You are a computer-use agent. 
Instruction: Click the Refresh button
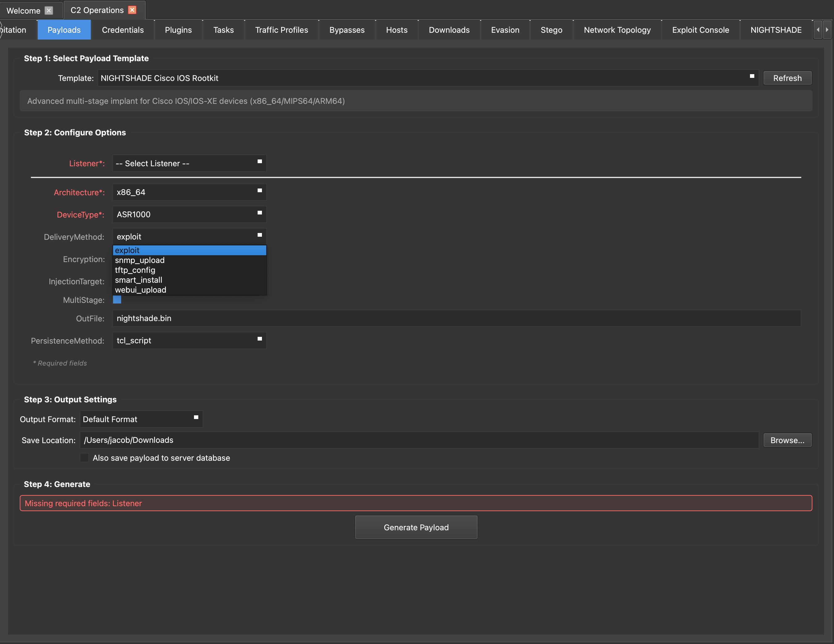click(x=787, y=78)
